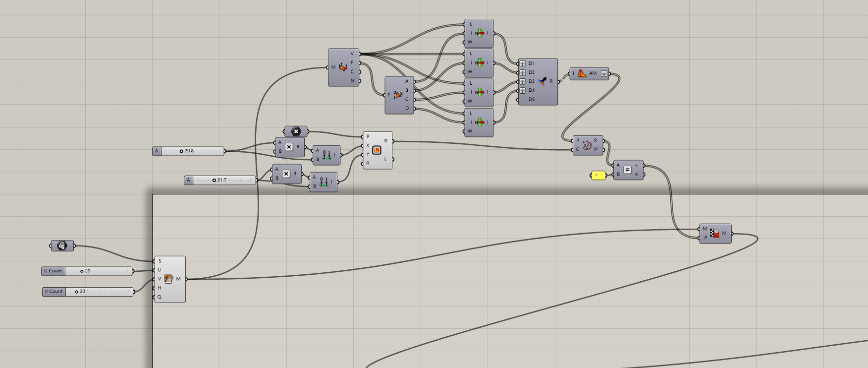Click the slider handle showing 31.7
The image size is (868, 368).
click(x=214, y=180)
